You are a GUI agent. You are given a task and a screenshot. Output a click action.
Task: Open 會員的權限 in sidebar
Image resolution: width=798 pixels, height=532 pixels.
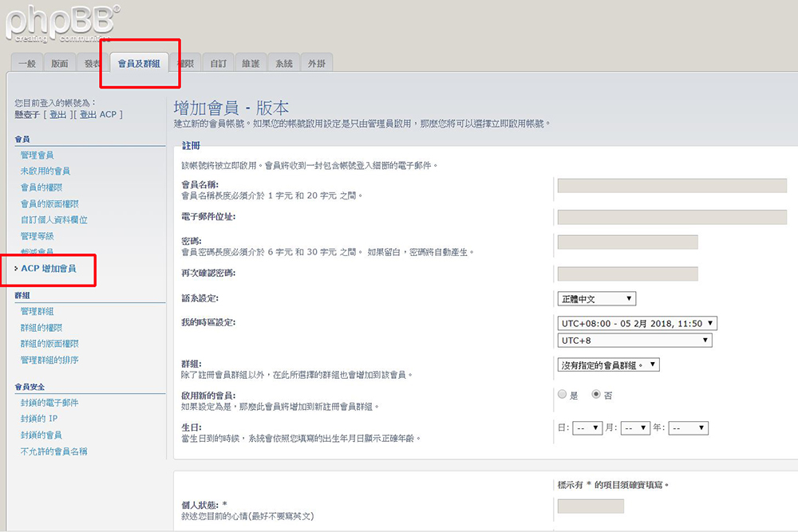pos(41,187)
